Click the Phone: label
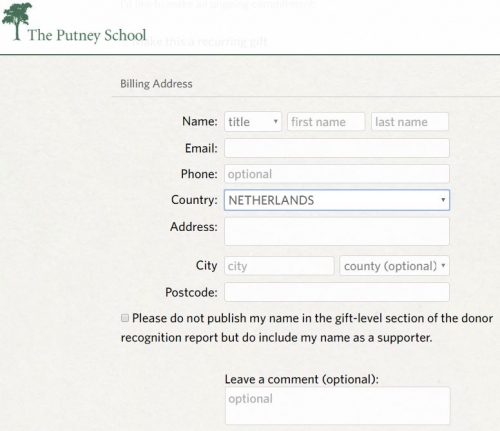Image resolution: width=500 pixels, height=431 pixels. pyautogui.click(x=199, y=174)
